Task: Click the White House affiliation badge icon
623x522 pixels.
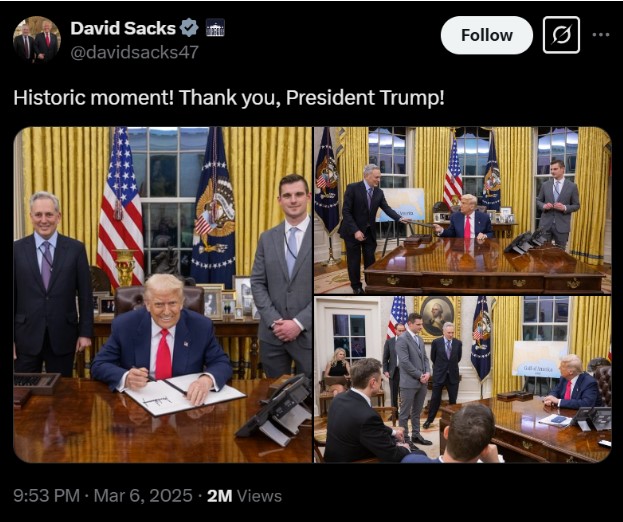Action: point(215,28)
